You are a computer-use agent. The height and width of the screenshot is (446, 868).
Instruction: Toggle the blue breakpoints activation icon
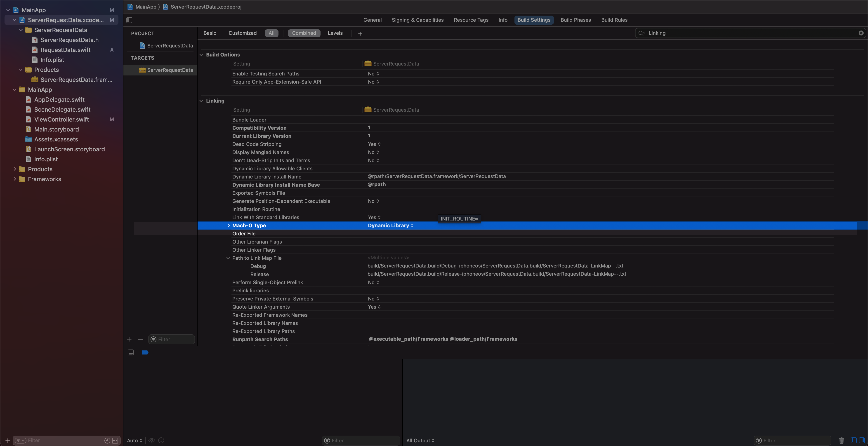point(145,352)
